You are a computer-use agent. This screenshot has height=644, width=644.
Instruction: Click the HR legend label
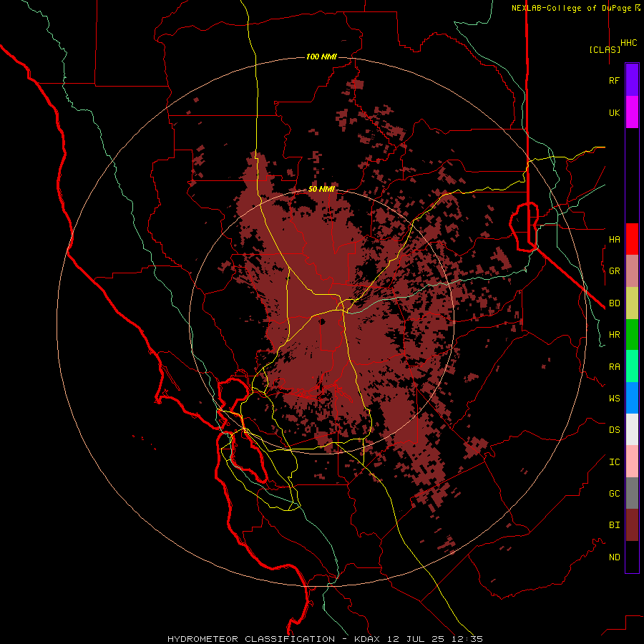(614, 335)
